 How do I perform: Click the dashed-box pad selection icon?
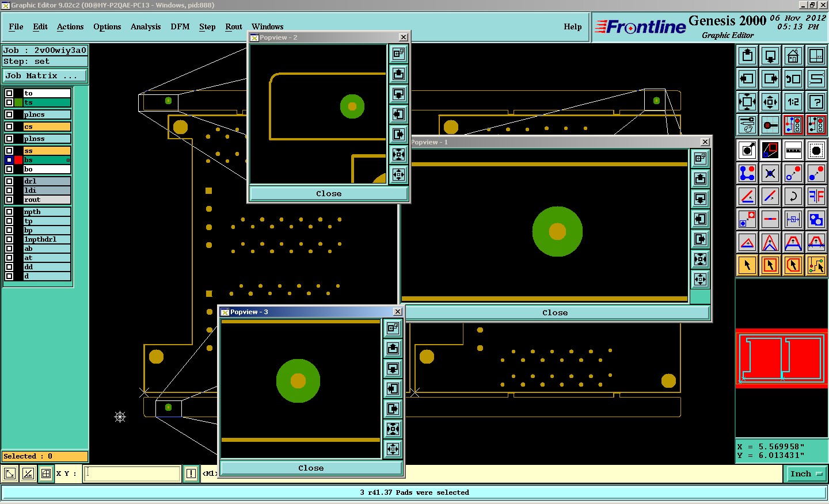pyautogui.click(x=816, y=150)
